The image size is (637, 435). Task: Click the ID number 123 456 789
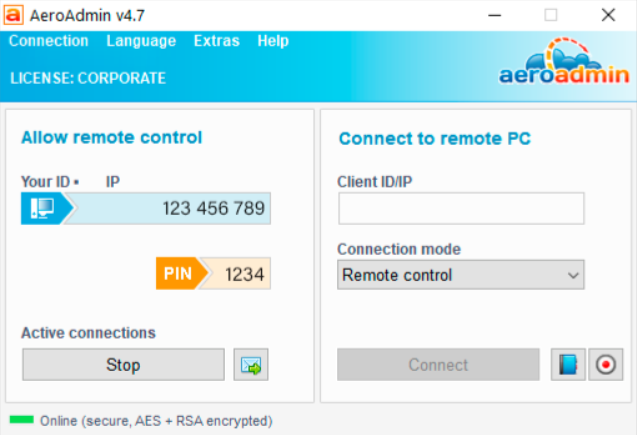[x=213, y=208]
